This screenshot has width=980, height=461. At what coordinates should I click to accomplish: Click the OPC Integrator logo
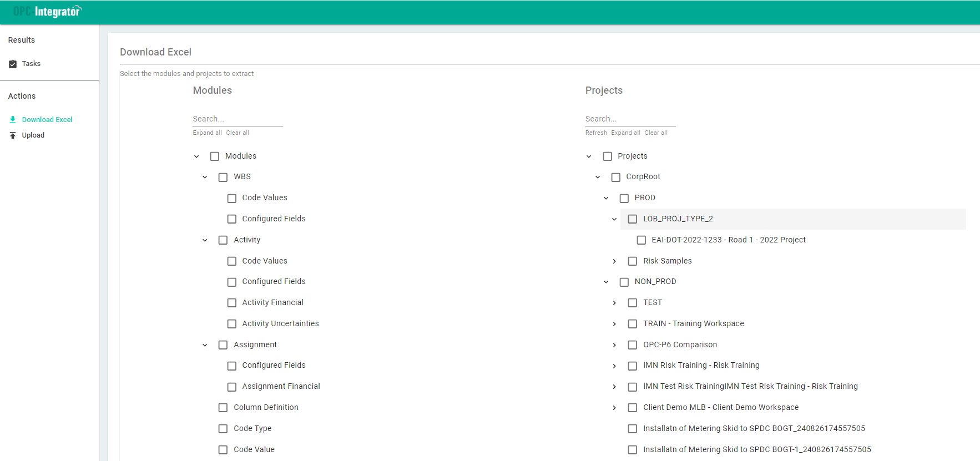click(x=47, y=12)
